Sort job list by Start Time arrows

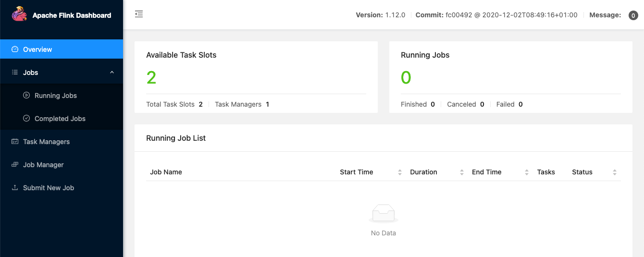click(x=400, y=172)
